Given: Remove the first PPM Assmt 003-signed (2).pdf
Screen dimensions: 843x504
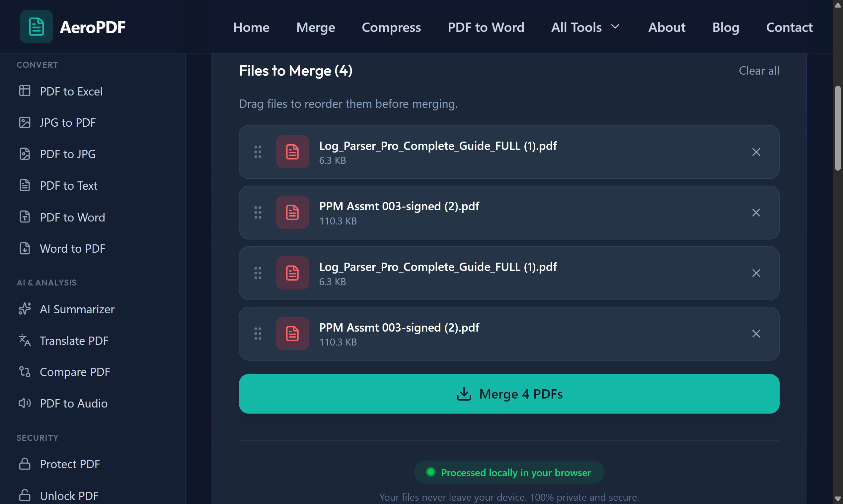Looking at the screenshot, I should pos(756,213).
